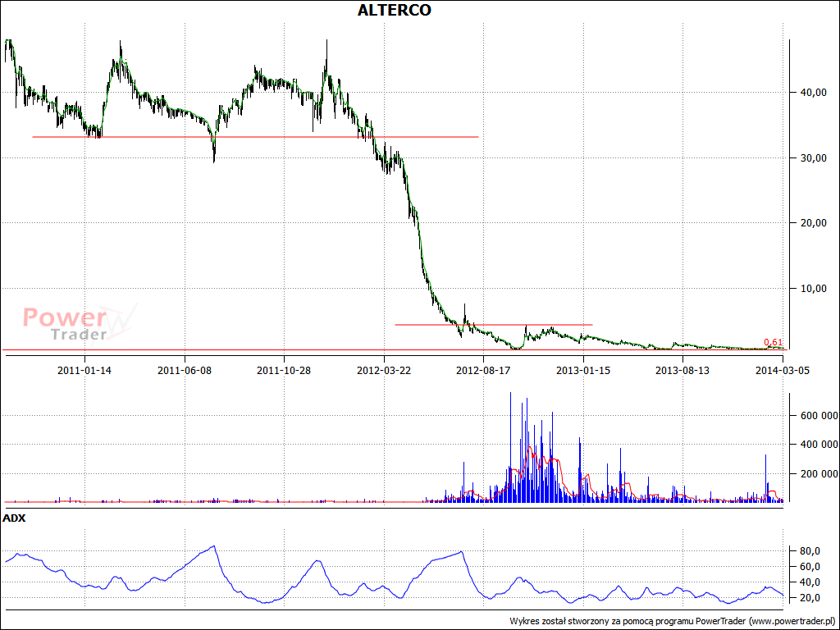Select the upper red resistance line
Image resolution: width=840 pixels, height=630 pixels.
click(x=255, y=137)
